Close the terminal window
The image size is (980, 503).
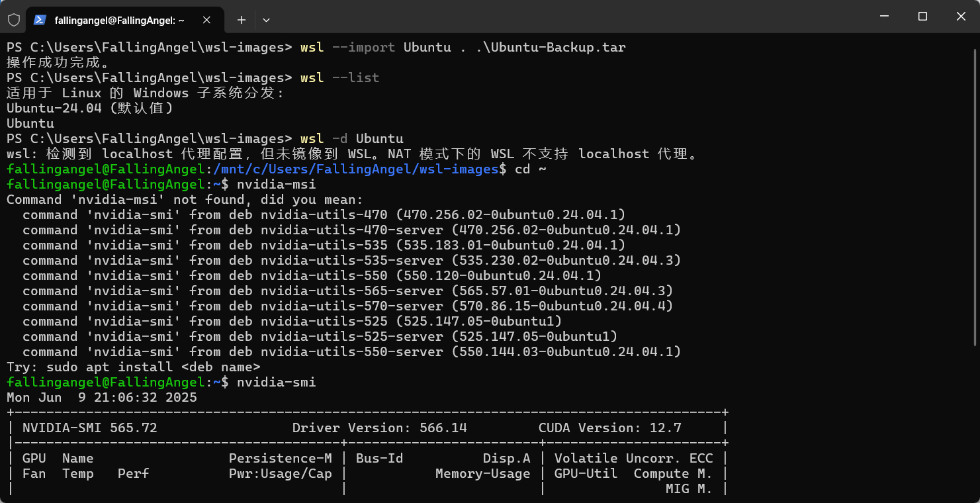961,16
